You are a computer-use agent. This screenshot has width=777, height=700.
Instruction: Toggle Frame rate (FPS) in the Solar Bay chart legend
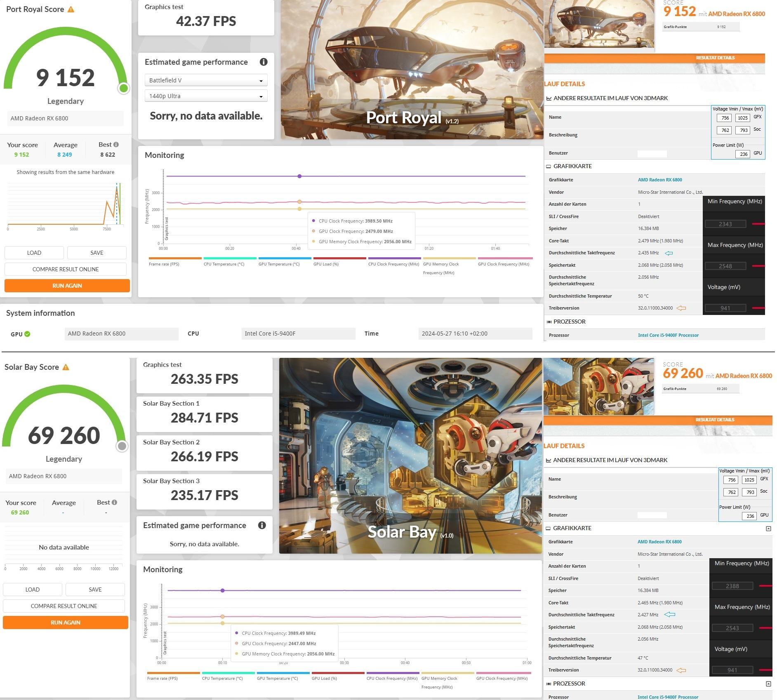click(173, 676)
